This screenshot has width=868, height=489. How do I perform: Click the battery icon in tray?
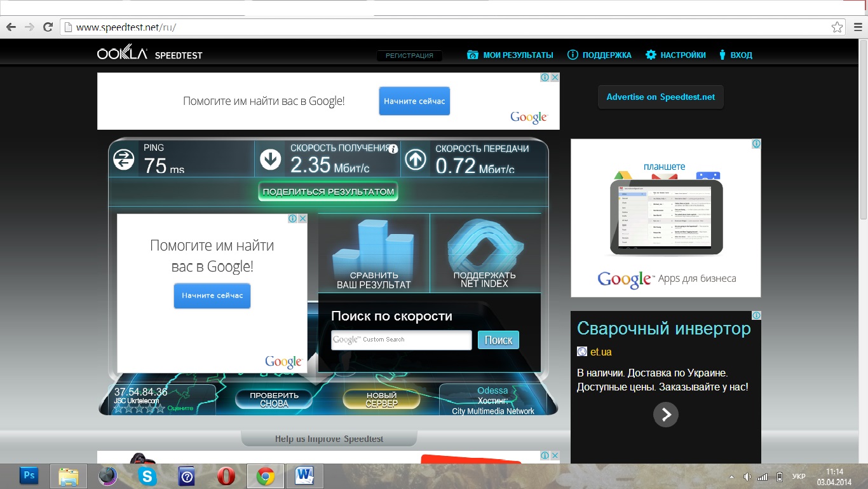click(779, 477)
